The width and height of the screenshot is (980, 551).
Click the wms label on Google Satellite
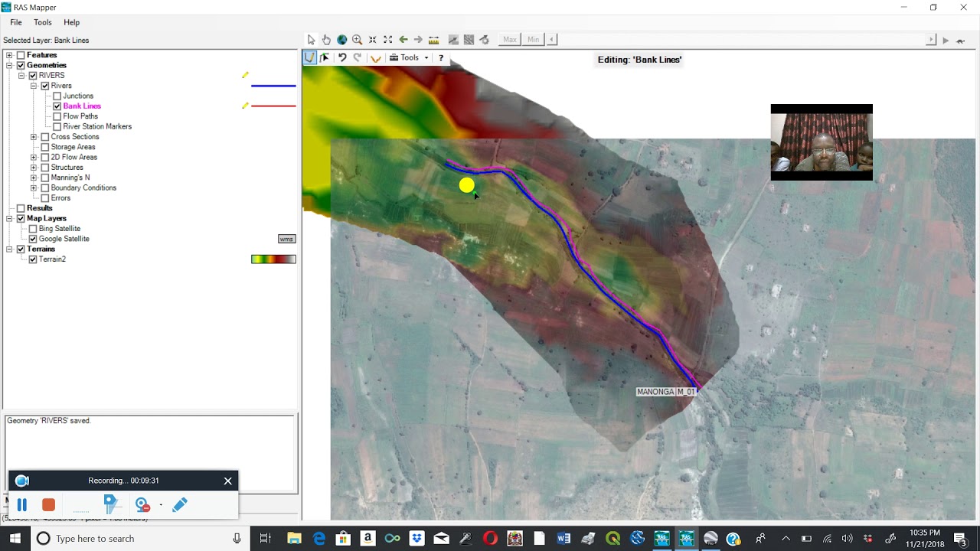(x=286, y=239)
